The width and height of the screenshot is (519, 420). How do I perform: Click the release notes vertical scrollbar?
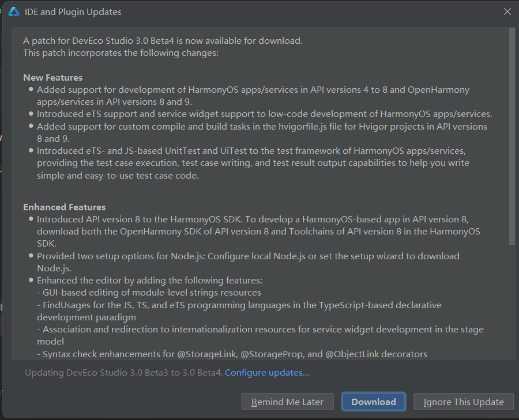coord(512,136)
